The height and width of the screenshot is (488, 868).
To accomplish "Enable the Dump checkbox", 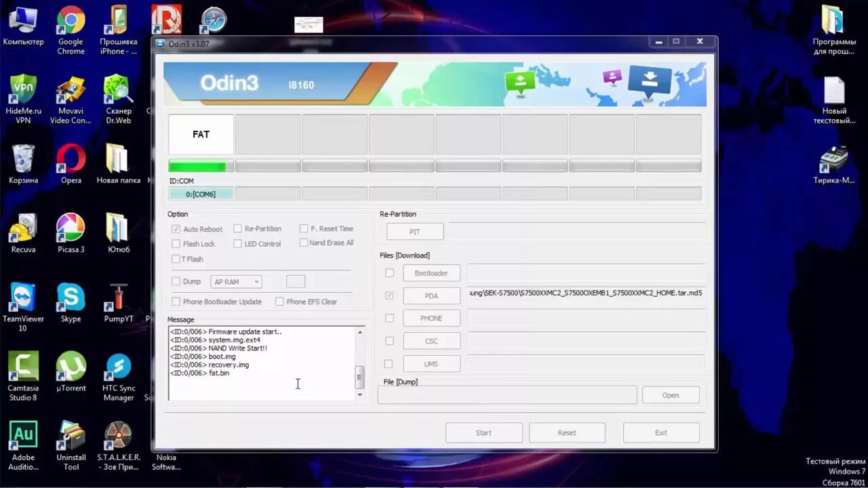I will [176, 281].
